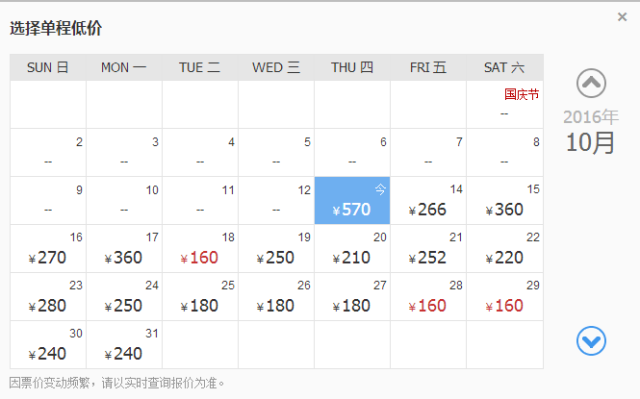The height and width of the screenshot is (399, 640).
Task: Choose October 24 fare ¥250
Action: tap(124, 297)
